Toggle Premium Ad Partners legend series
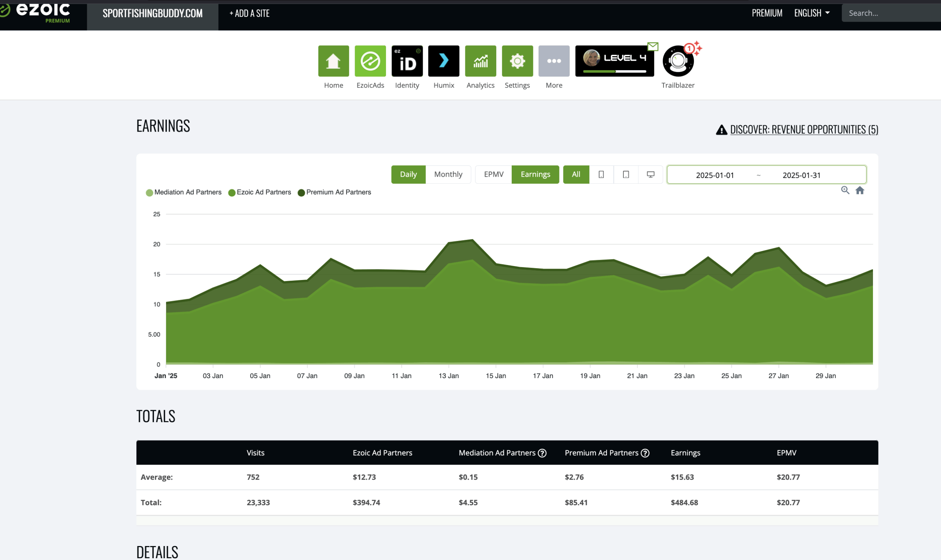This screenshot has height=560, width=941. [x=334, y=193]
